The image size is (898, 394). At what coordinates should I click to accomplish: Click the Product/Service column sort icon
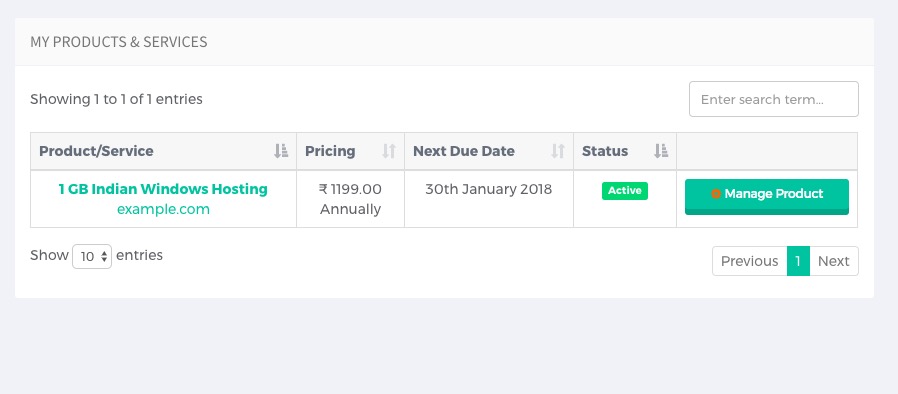point(281,151)
